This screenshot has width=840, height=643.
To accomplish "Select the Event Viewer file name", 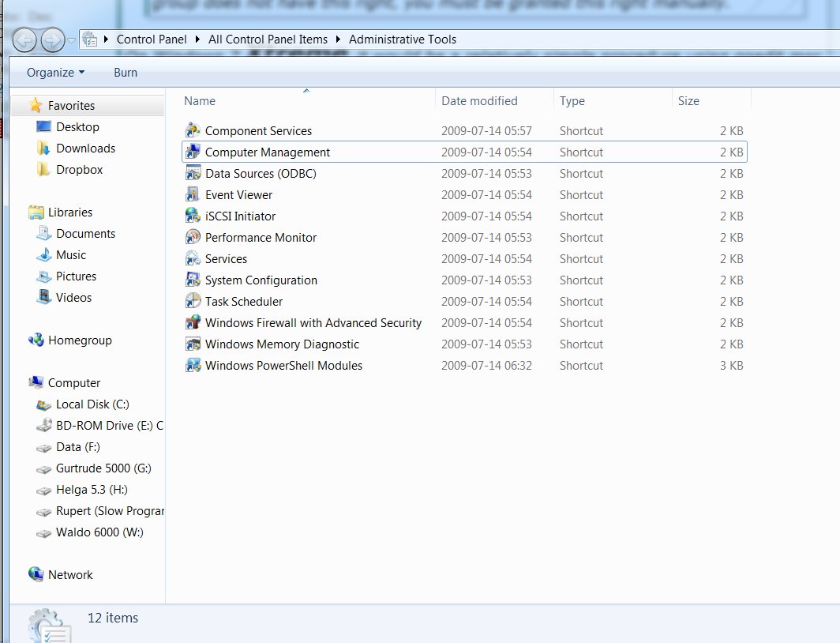I will (x=239, y=195).
